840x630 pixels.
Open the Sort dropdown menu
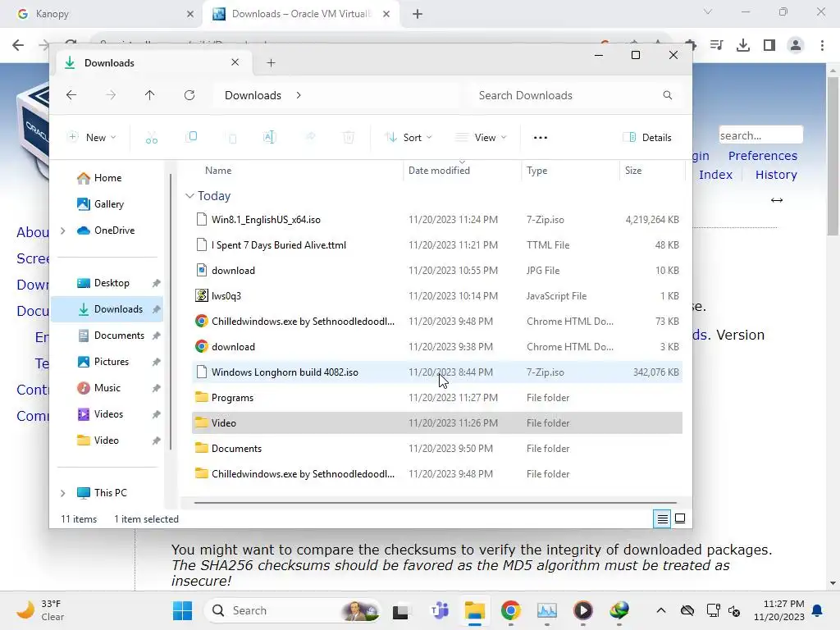tap(409, 138)
